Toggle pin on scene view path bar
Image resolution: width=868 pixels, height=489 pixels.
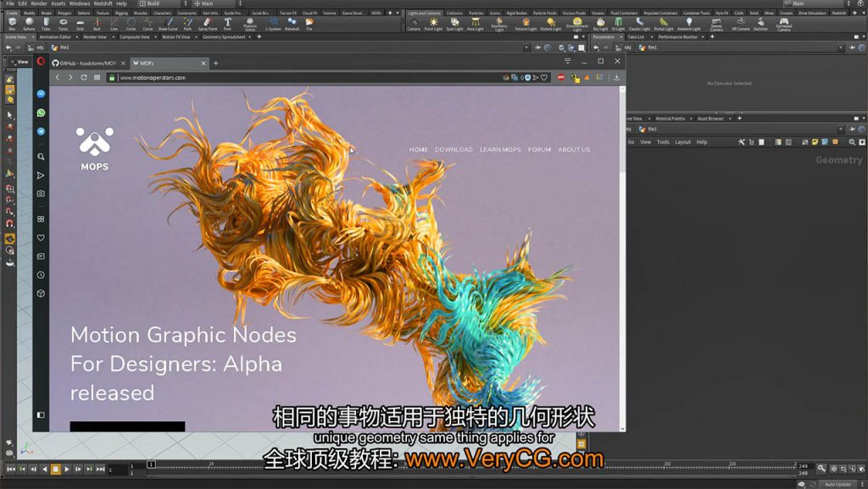click(x=537, y=47)
